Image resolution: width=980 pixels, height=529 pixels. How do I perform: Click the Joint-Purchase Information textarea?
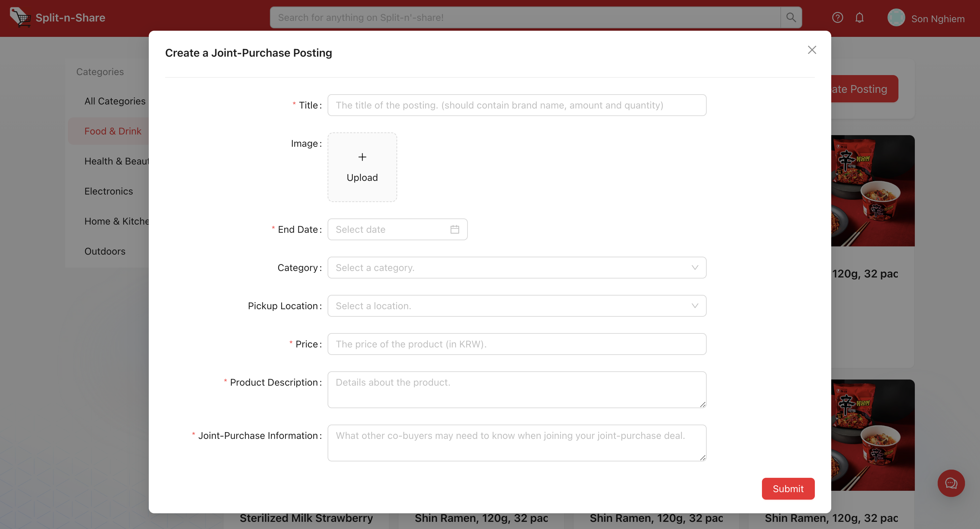coord(517,443)
